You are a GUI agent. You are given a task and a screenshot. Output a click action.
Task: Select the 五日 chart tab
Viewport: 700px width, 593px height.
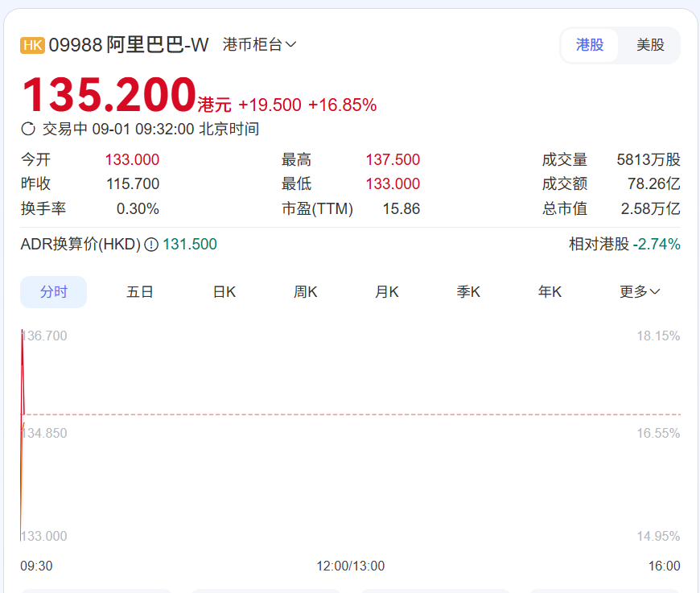(140, 292)
